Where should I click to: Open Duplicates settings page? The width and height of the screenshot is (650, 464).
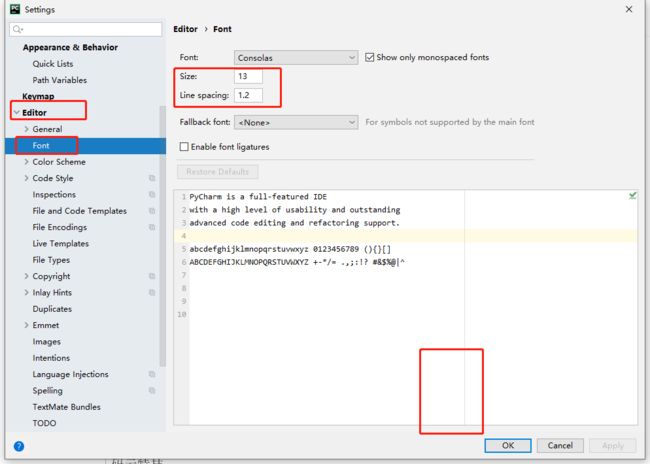pyautogui.click(x=52, y=309)
